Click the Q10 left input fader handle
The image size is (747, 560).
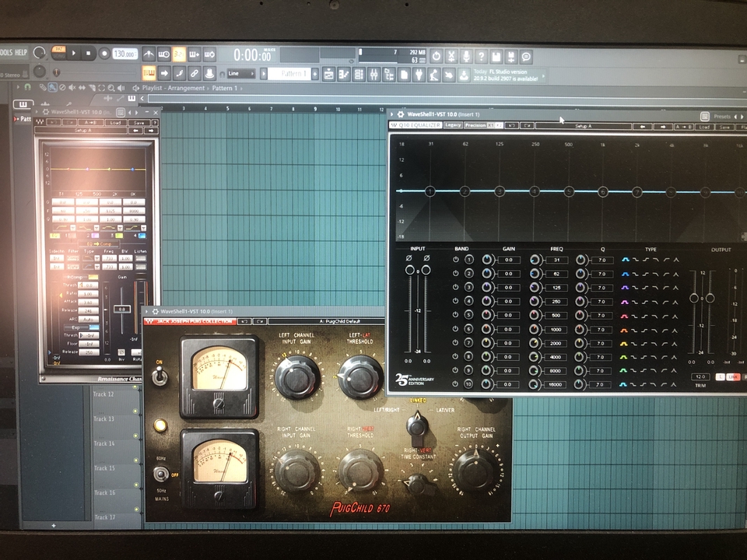coord(410,271)
